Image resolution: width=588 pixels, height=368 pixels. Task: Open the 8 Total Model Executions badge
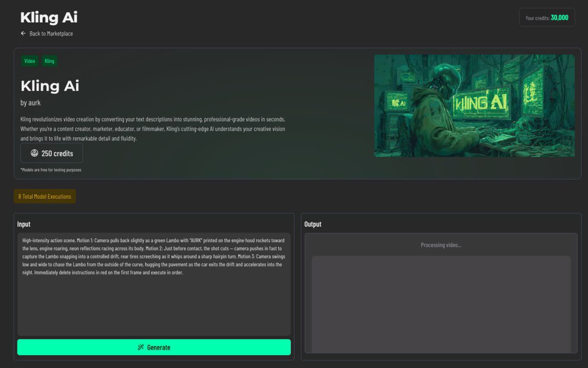pyautogui.click(x=44, y=195)
